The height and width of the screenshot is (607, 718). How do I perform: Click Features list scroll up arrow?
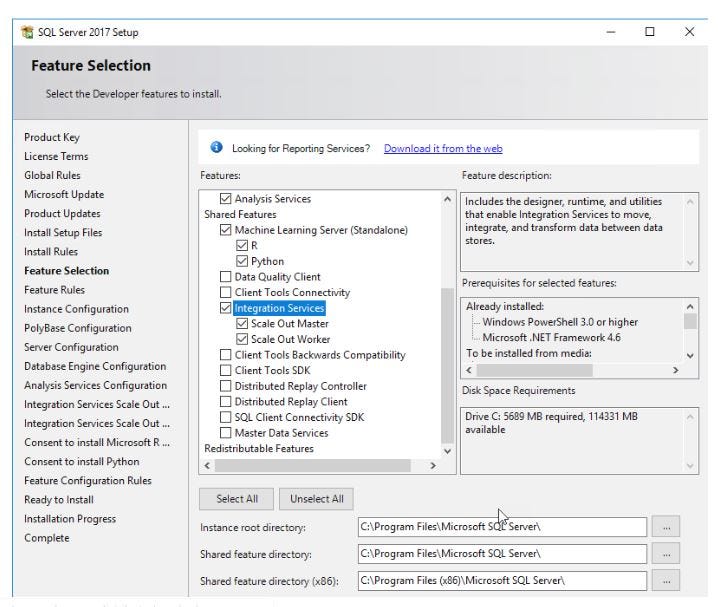pos(447,199)
